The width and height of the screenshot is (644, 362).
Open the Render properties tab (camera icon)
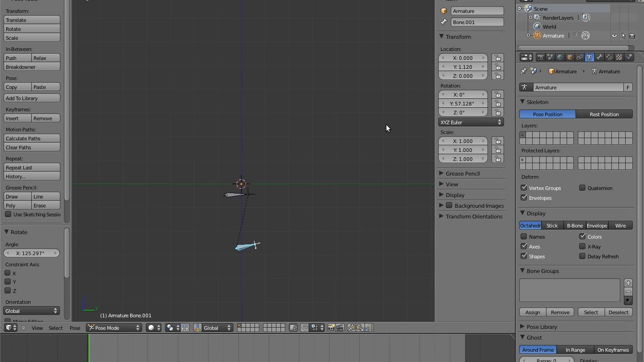pos(540,57)
